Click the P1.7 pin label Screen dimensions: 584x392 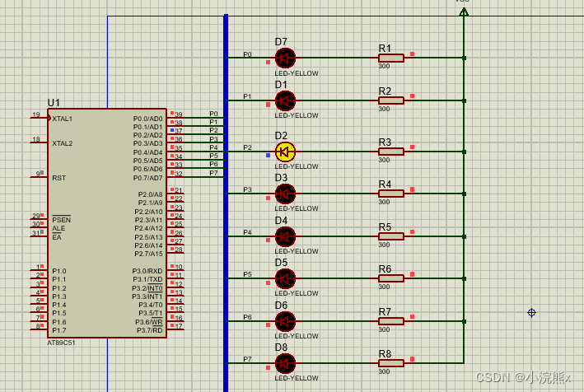coord(59,330)
